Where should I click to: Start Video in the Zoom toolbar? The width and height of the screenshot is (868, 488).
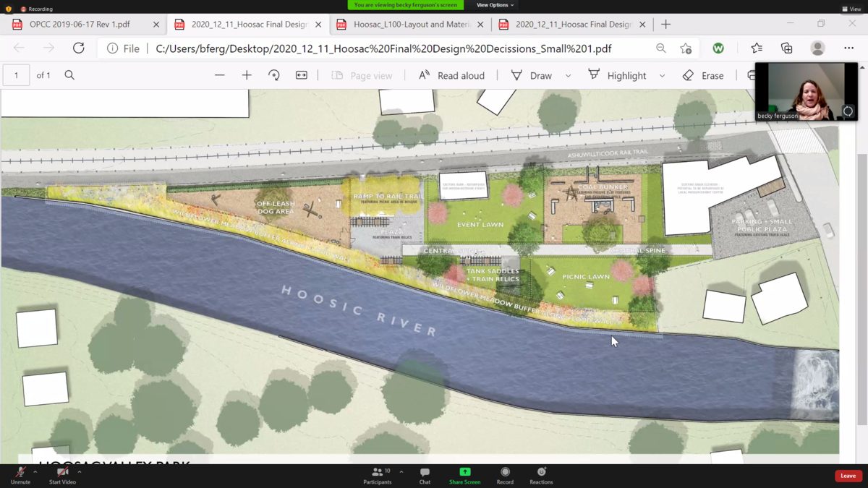(x=62, y=475)
